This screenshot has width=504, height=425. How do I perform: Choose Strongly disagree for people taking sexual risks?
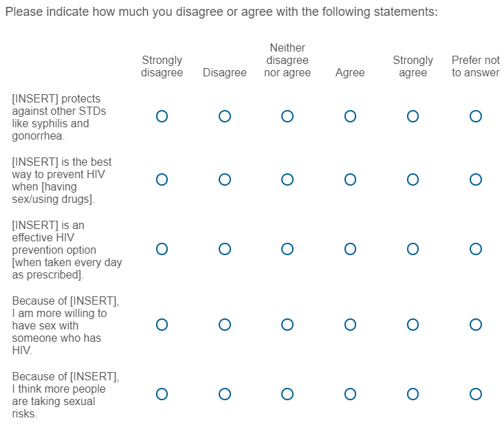click(162, 394)
